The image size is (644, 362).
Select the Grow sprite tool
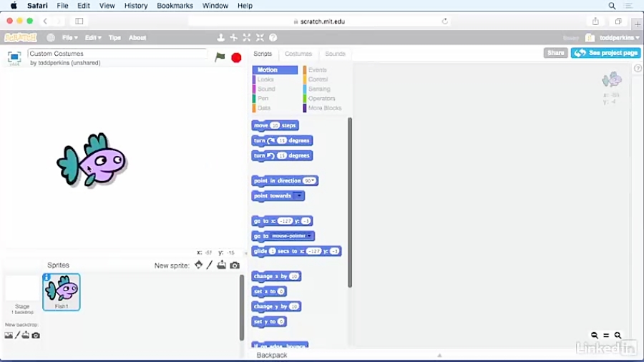tap(246, 38)
